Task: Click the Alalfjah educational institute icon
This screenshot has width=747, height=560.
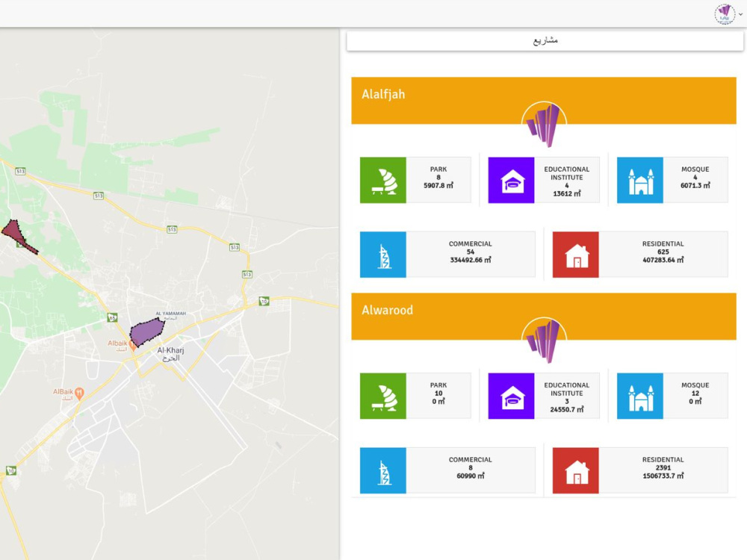Action: [511, 180]
